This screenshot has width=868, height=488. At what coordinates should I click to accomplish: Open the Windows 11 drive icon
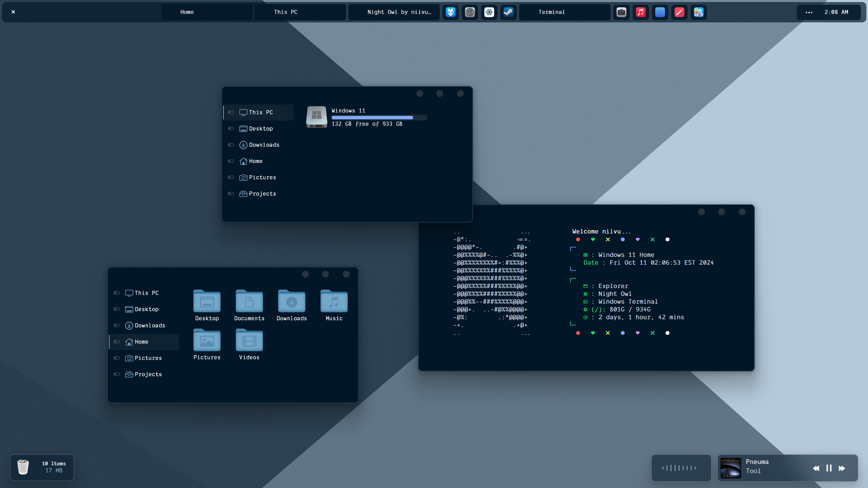[x=317, y=117]
